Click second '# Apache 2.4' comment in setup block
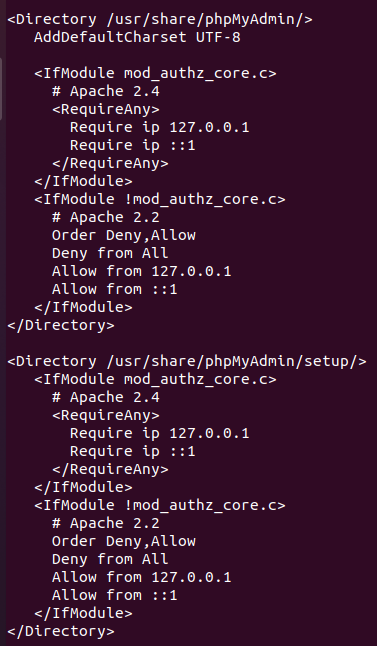This screenshot has width=377, height=646. 106,398
